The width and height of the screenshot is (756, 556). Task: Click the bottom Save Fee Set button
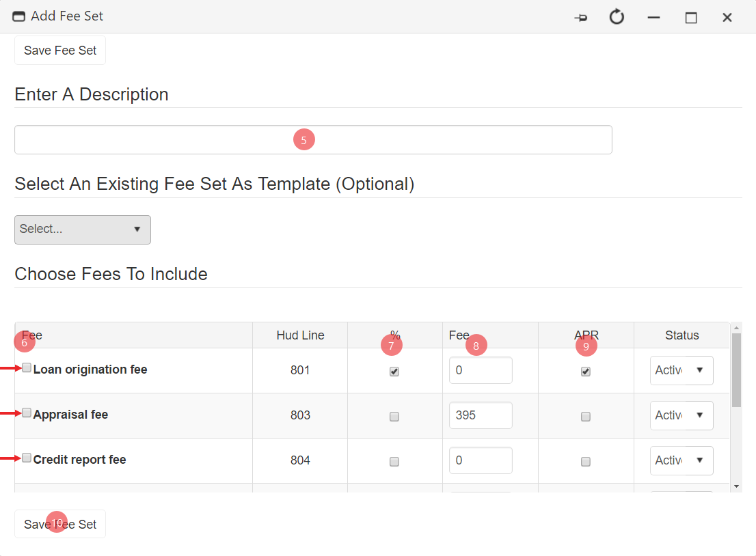[x=60, y=524]
